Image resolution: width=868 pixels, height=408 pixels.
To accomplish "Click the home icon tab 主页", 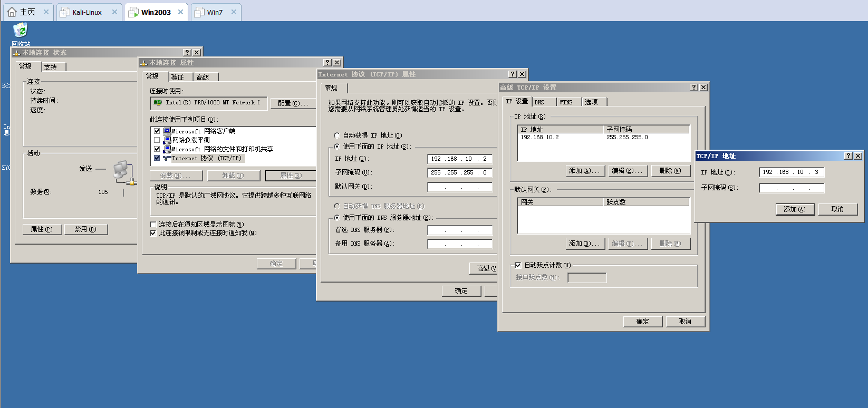I will tap(22, 12).
